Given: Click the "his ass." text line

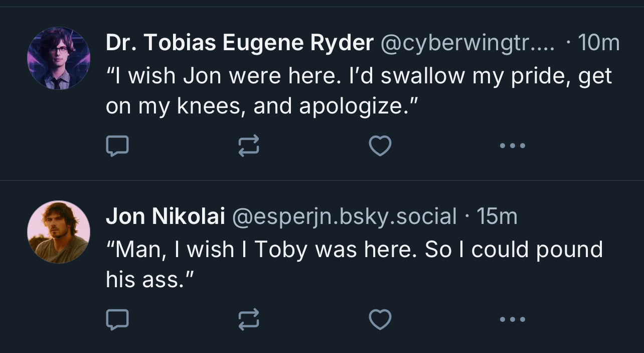Looking at the screenshot, I should 149,280.
